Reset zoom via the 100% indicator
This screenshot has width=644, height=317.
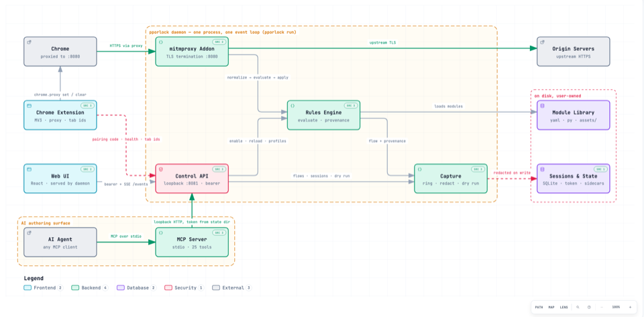(616, 307)
